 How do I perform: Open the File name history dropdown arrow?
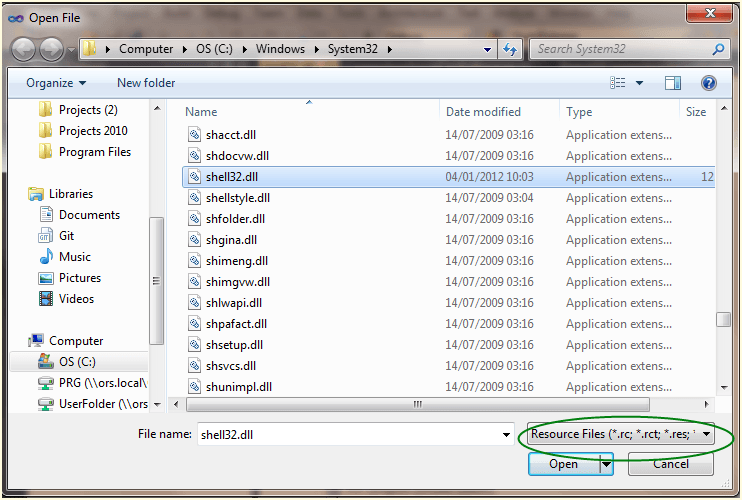507,435
